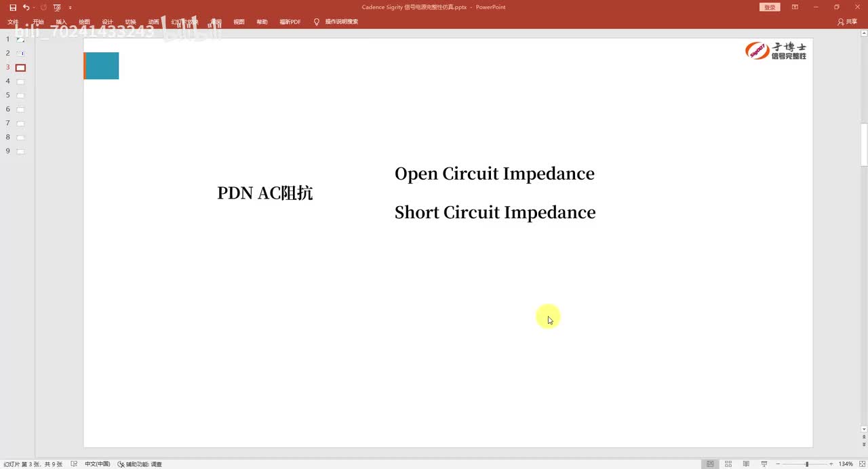
Task: Open 辅助功能: 调查 accessibility checker
Action: [x=140, y=464]
